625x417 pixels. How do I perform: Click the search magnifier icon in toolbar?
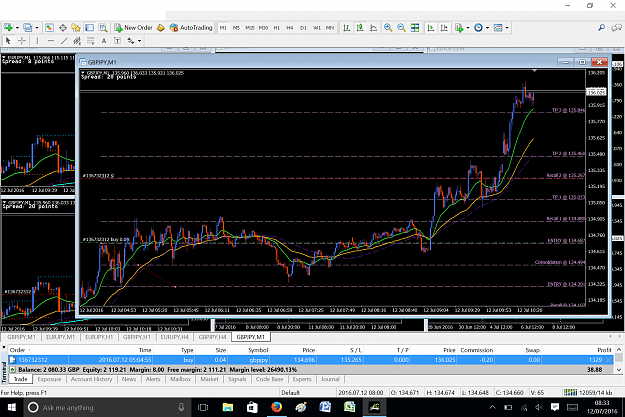point(601,28)
